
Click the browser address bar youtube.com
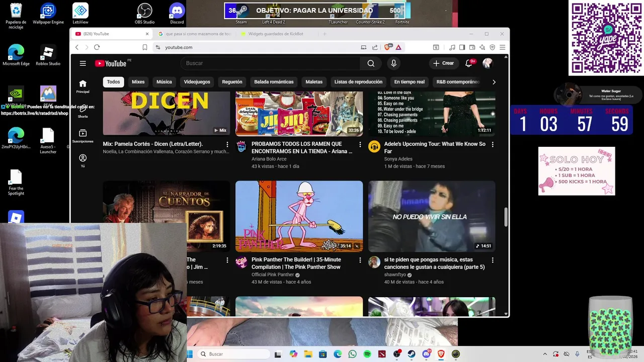point(179,47)
